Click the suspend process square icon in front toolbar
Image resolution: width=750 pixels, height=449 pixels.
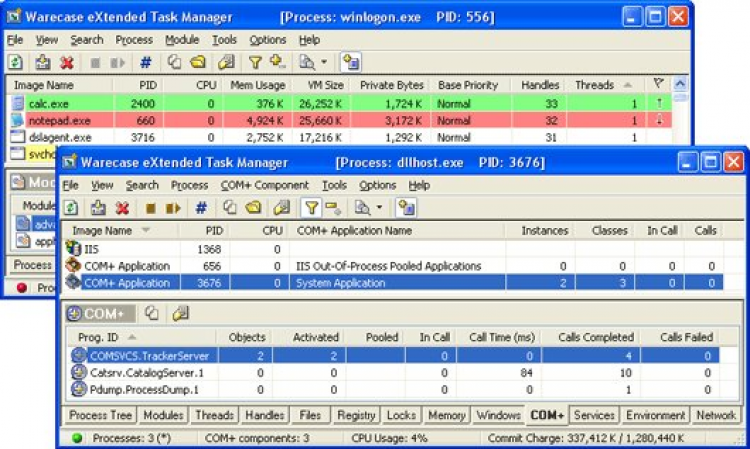(151, 208)
